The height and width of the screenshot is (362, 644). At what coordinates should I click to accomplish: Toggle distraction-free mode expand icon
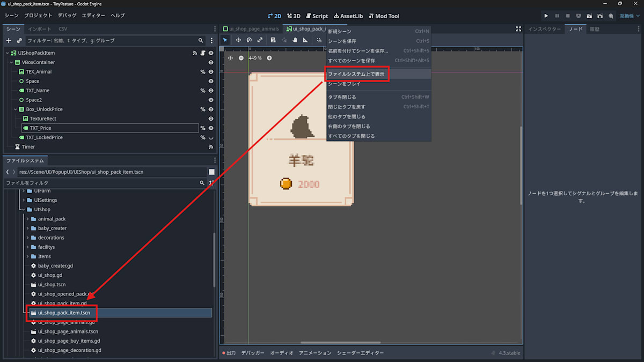tap(518, 29)
